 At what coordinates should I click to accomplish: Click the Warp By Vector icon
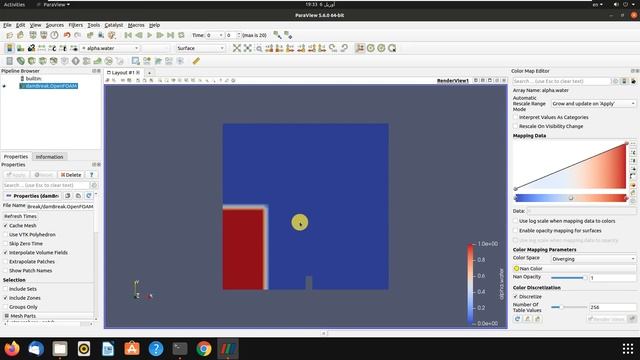click(98, 61)
